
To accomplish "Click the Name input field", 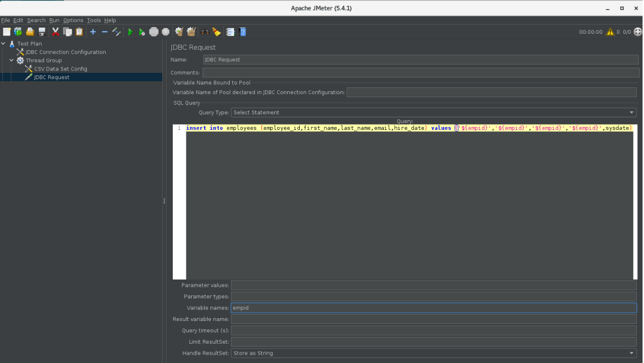I will click(420, 60).
